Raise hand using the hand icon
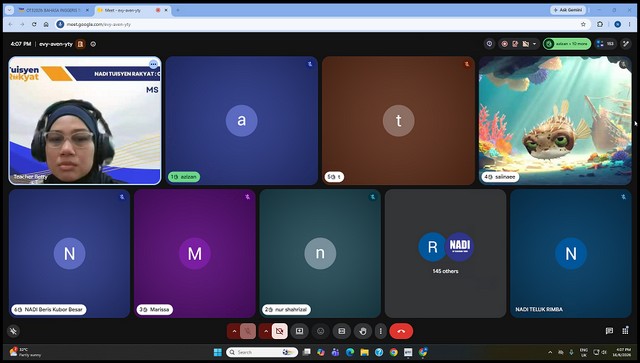This screenshot has height=363, width=640. [363, 331]
